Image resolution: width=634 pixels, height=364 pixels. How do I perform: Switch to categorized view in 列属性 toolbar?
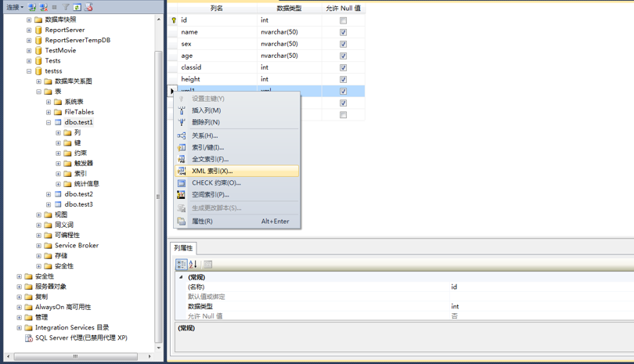[x=181, y=264]
